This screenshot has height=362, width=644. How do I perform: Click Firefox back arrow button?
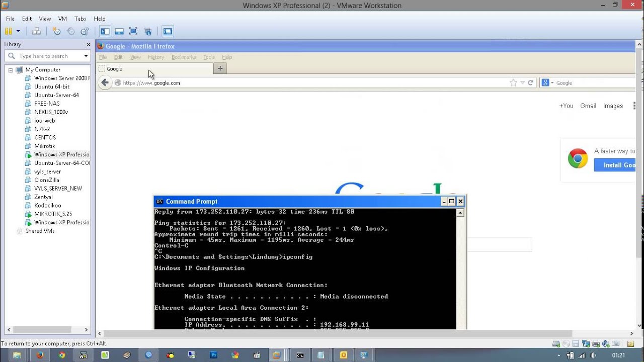[x=105, y=83]
